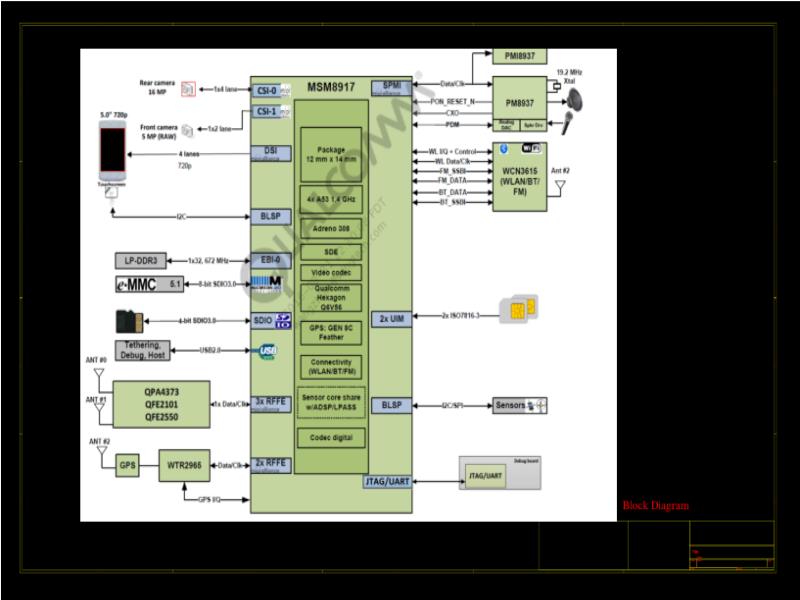Click the Wi-Fi logo on WCN3615
The image size is (800, 600).
531,148
